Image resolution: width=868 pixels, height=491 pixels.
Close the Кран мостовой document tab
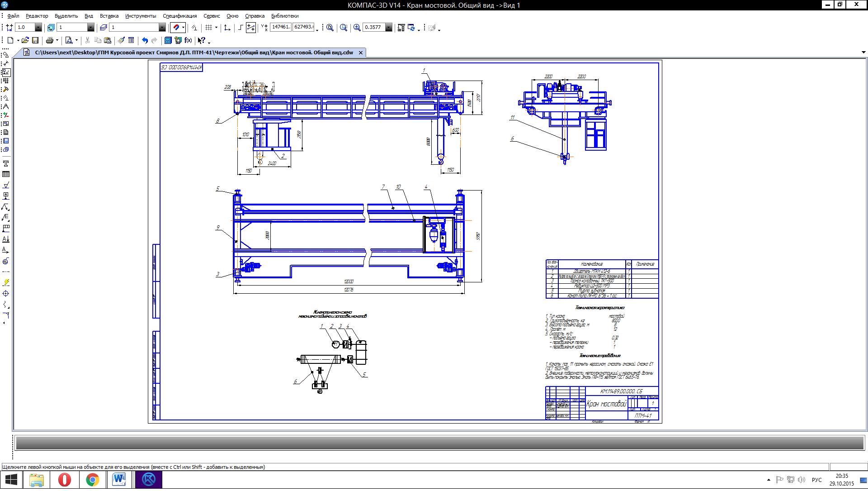point(361,52)
